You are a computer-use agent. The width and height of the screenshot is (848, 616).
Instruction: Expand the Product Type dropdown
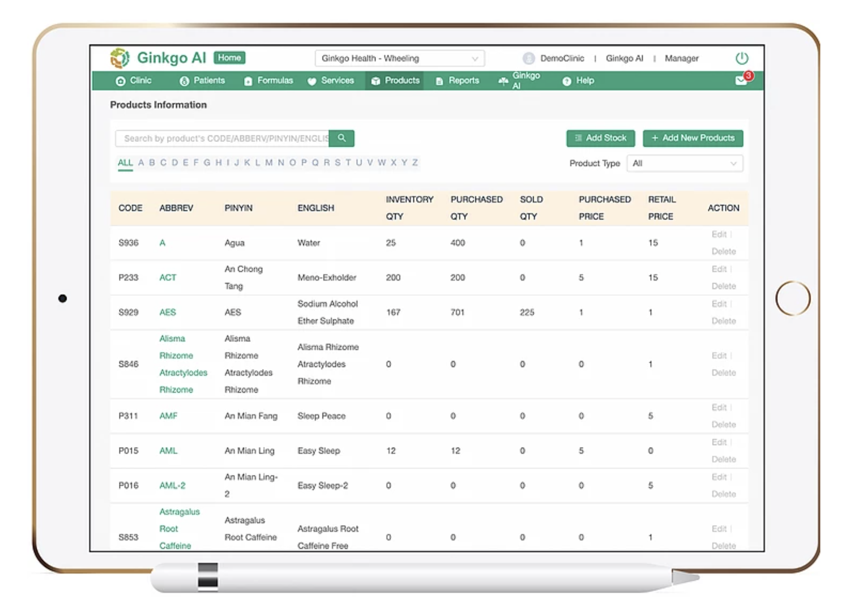pyautogui.click(x=685, y=163)
